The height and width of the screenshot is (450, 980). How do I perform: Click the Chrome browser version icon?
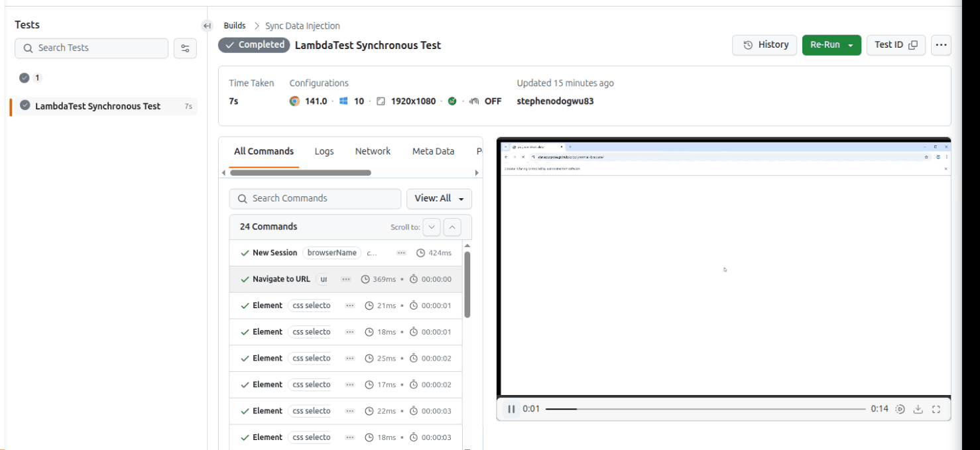pos(294,102)
